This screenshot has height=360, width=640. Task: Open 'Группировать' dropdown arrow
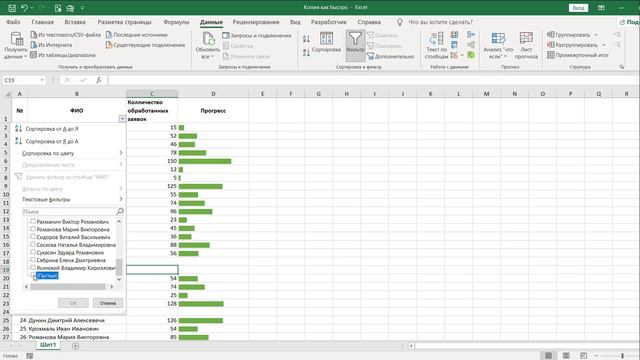click(x=596, y=35)
